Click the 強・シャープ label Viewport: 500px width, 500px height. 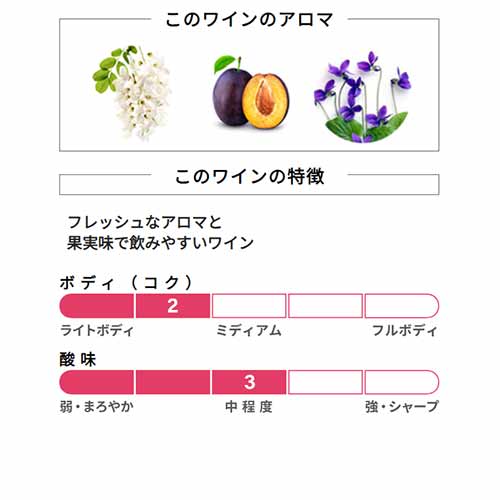(402, 407)
